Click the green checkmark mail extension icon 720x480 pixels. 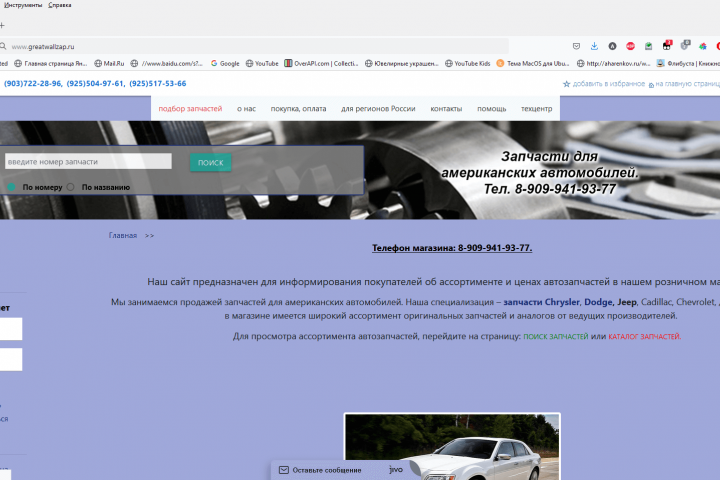tap(648, 46)
